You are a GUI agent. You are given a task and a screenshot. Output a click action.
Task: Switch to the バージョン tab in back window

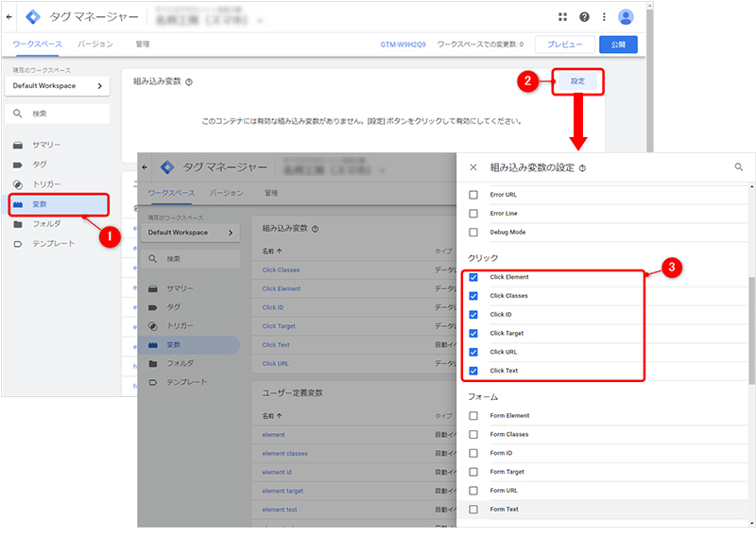point(95,43)
